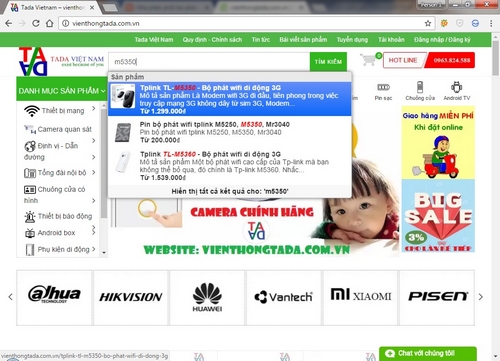Expand the DANH MỤC SẢN PHẨM dropdown

click(x=62, y=91)
